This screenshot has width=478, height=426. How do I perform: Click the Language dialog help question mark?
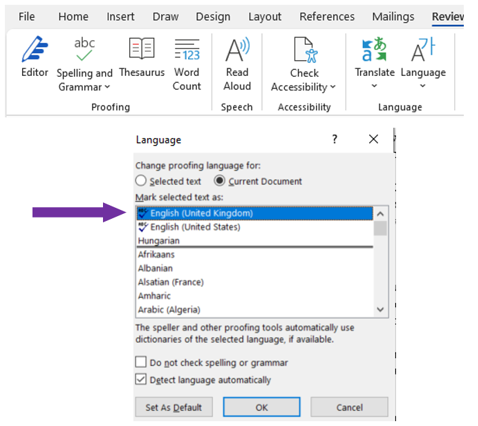click(335, 139)
